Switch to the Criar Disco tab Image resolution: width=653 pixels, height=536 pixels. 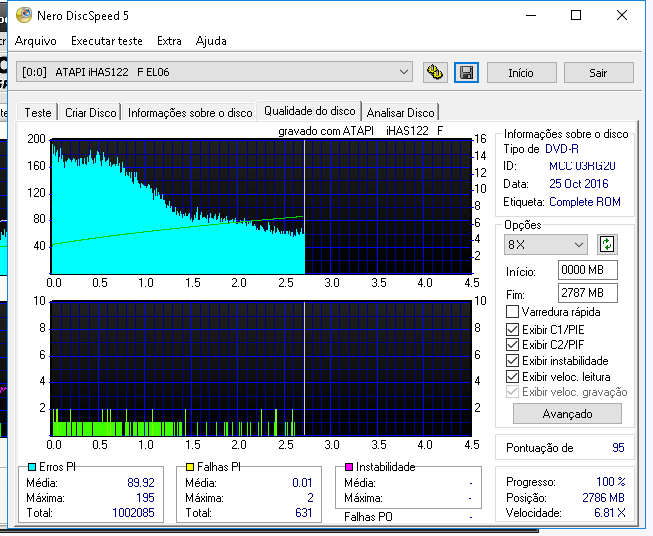90,112
